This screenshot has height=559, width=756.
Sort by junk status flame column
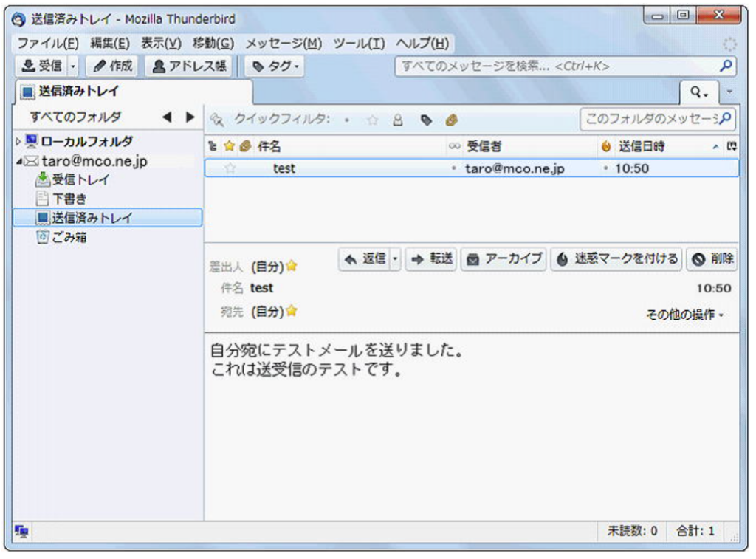(x=605, y=146)
